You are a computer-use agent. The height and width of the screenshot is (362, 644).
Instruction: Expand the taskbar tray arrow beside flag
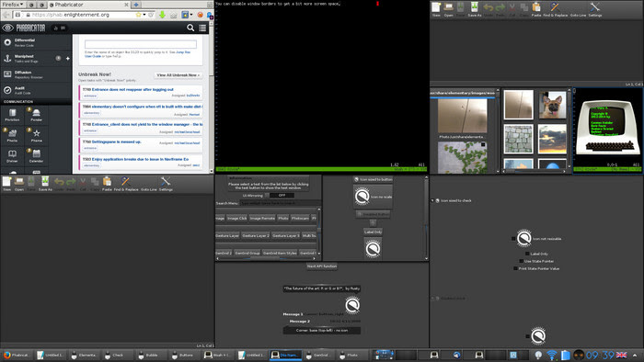click(x=635, y=355)
